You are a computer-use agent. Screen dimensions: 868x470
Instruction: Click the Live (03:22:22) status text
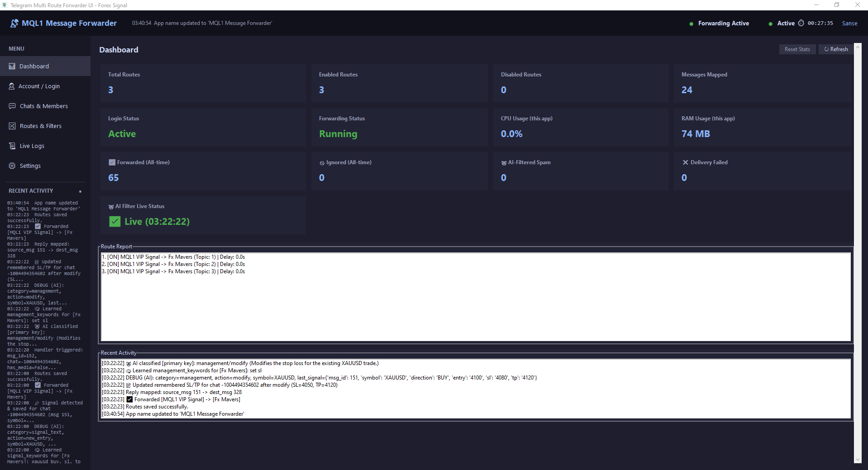tap(157, 222)
